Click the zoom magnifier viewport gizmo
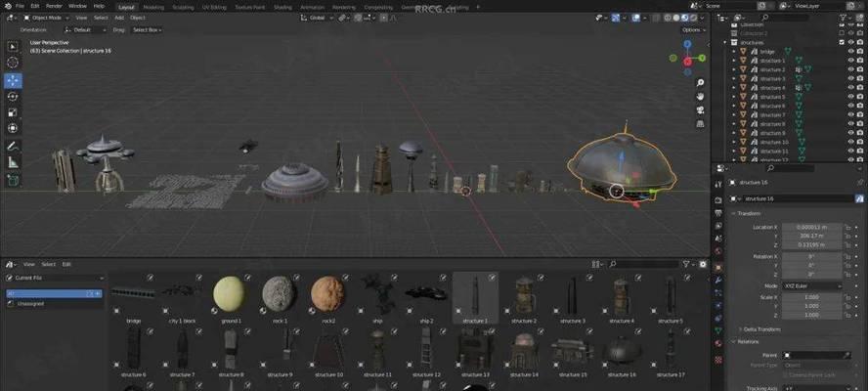 [700, 81]
